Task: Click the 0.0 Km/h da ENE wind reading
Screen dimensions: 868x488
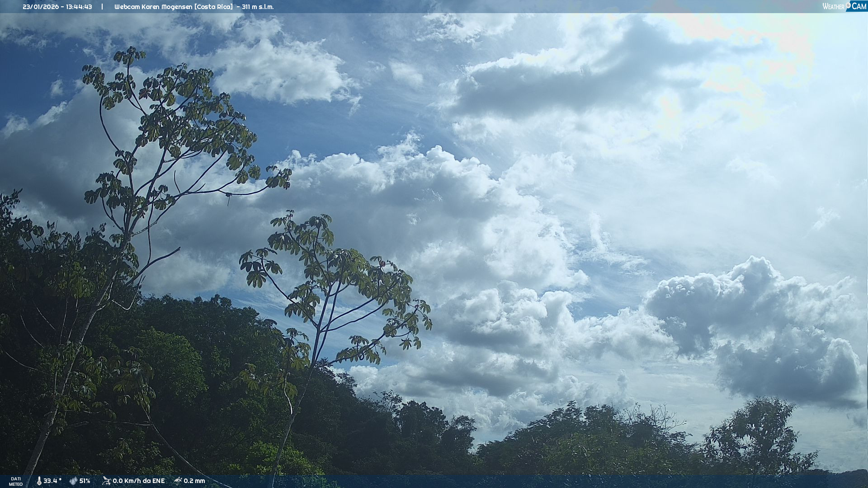Action: [138, 481]
